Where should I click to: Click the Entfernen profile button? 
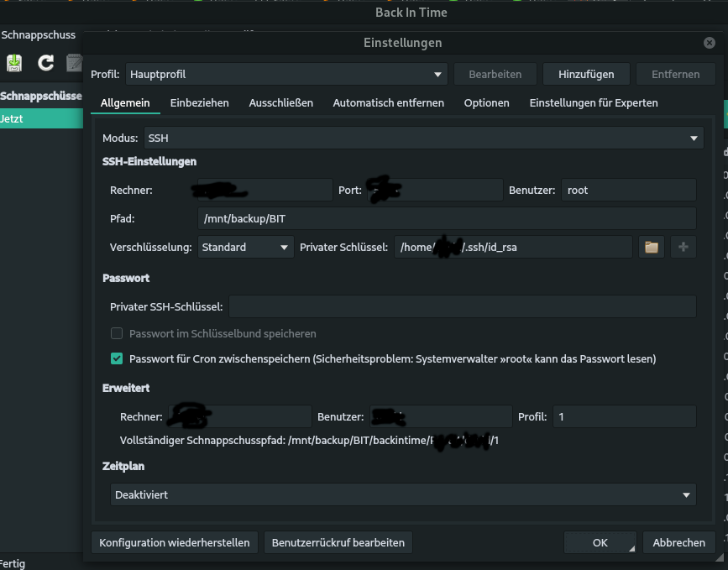[x=676, y=74]
